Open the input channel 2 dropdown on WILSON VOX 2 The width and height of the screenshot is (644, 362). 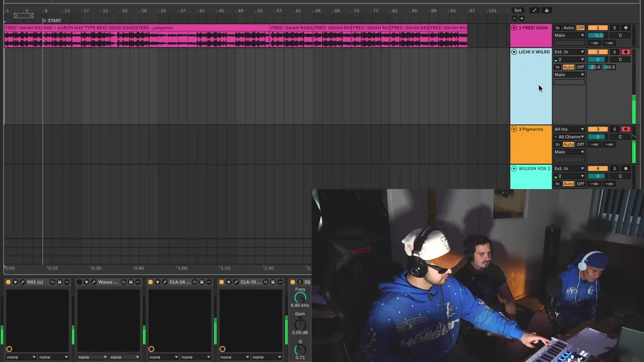pos(569,176)
